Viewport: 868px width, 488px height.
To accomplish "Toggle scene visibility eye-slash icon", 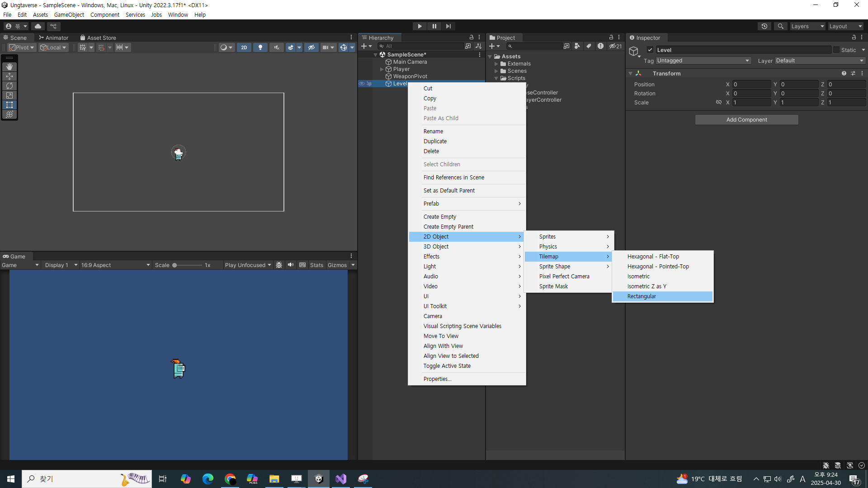I will [x=311, y=47].
